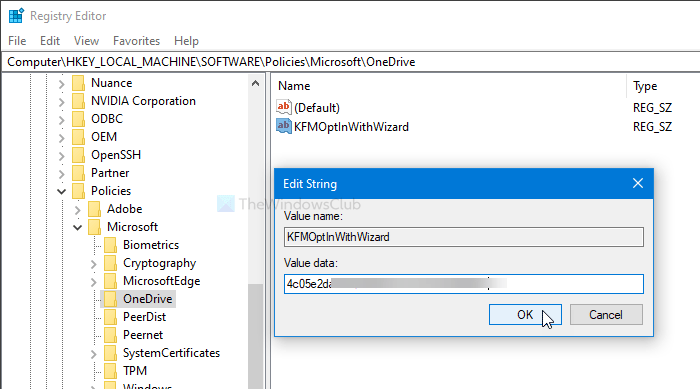Select the OEM folder icon
The width and height of the screenshot is (700, 389).
tap(78, 137)
